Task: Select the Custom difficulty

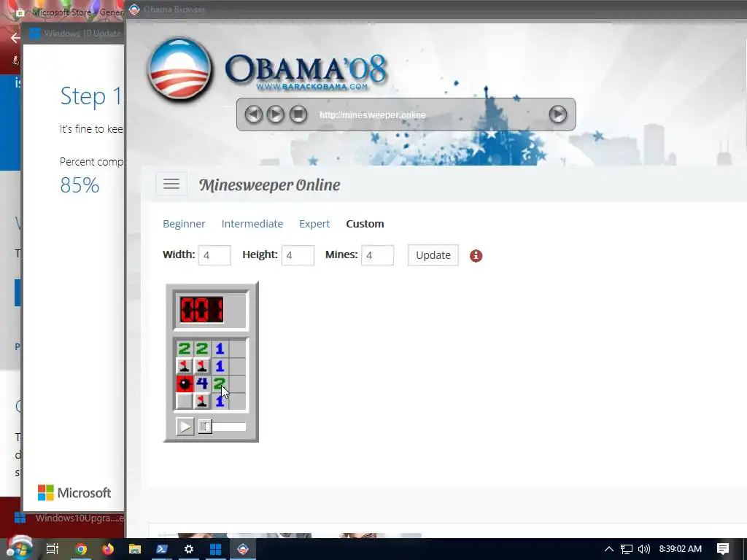Action: click(x=365, y=224)
